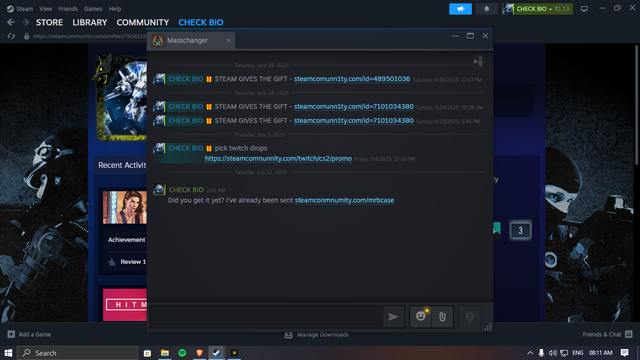640x360 pixels.
Task: Click the voice chat microphone button
Action: coord(470,316)
